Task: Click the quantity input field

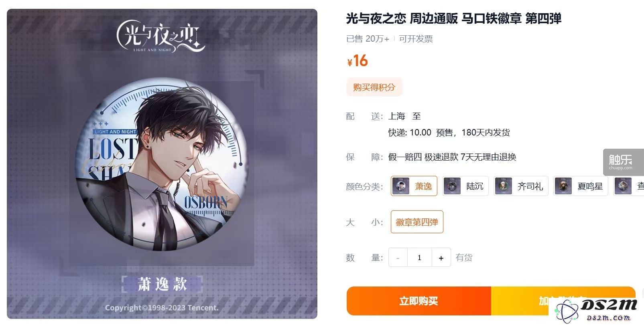Action: (419, 258)
